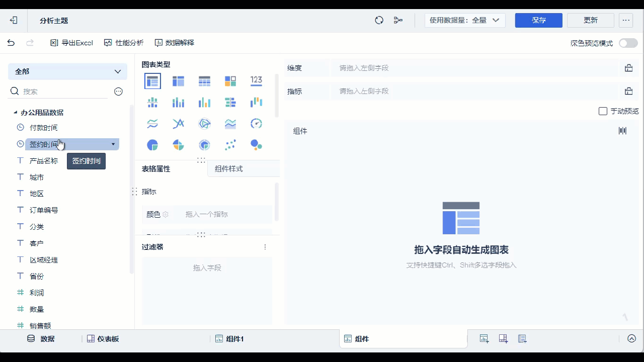The height and width of the screenshot is (362, 644).
Task: Open the 使用数据量 全量 dropdown
Action: click(x=464, y=20)
